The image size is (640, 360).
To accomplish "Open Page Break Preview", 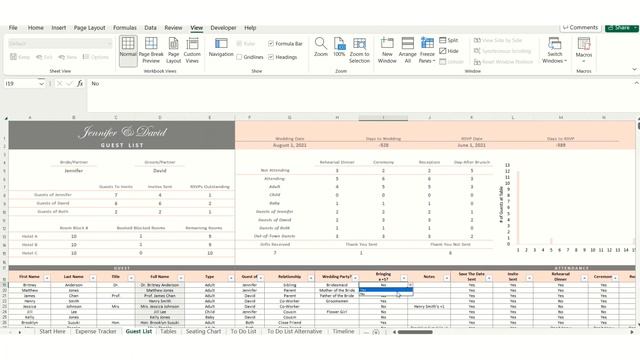I will coord(151,50).
